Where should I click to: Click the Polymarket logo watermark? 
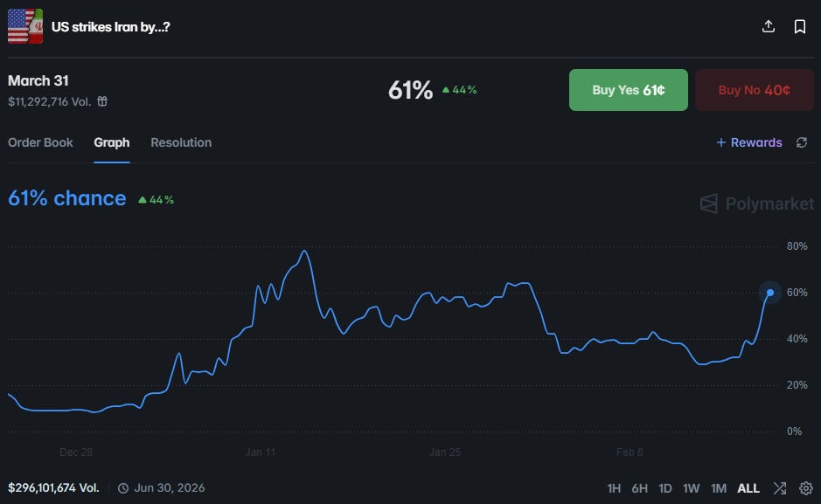click(757, 204)
